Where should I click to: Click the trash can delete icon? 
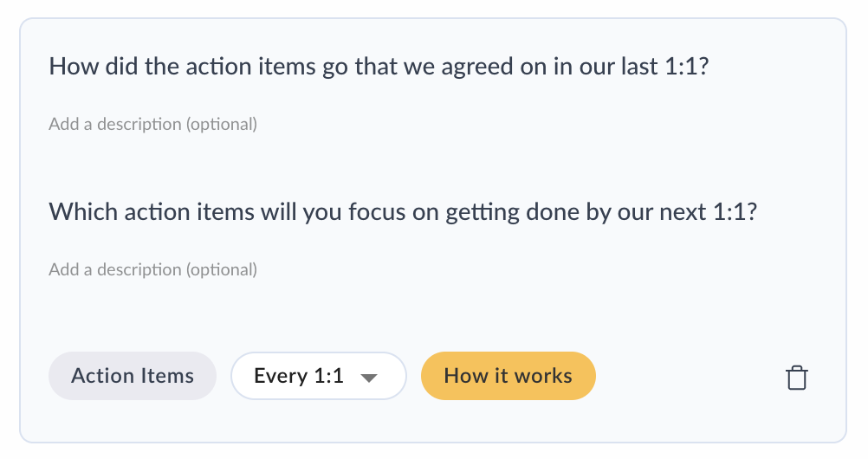point(796,378)
